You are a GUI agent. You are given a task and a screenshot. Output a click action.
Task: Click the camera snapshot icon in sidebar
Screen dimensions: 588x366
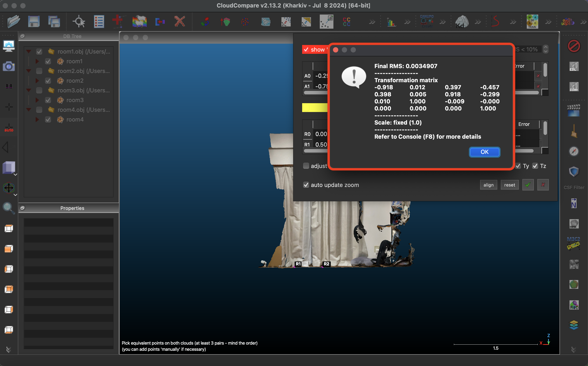(x=9, y=66)
